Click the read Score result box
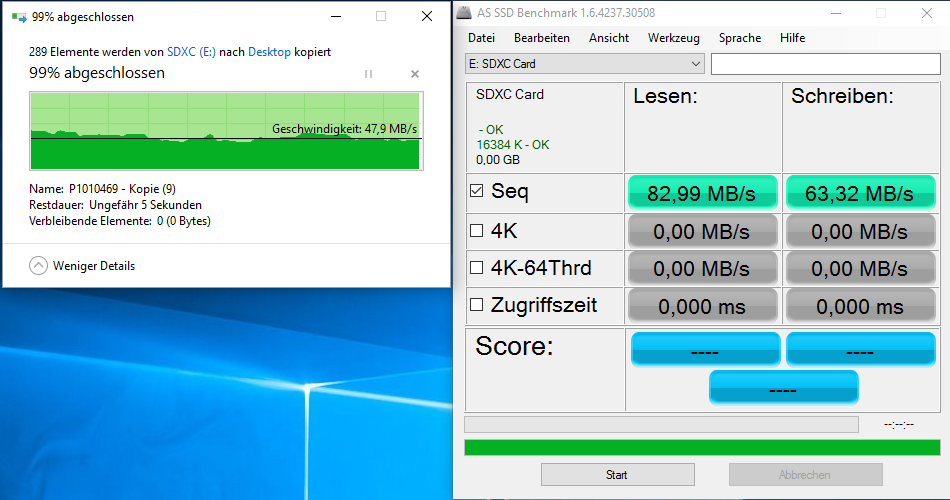This screenshot has height=500, width=950. (705, 349)
